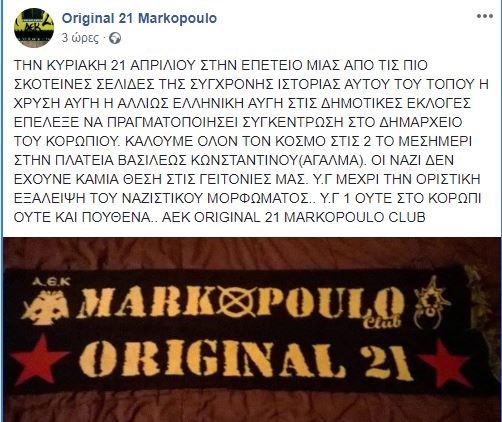Screen dimensions: 502x422
Task: Click 'ΕΞΑΛΕΙΨΗ ΤΟΥ ΝΑΖΙΣΤΙΚΟΥ ΜΟΡΦΩΜΑΤΟΣ' text line
Action: (161, 198)
